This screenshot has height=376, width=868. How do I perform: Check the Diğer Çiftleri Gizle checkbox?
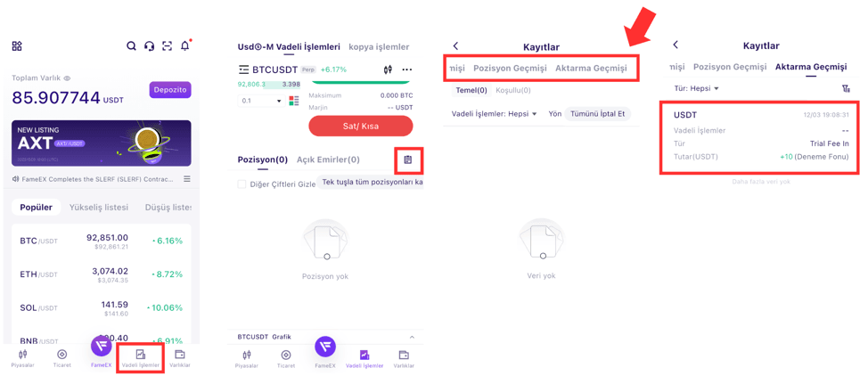242,184
